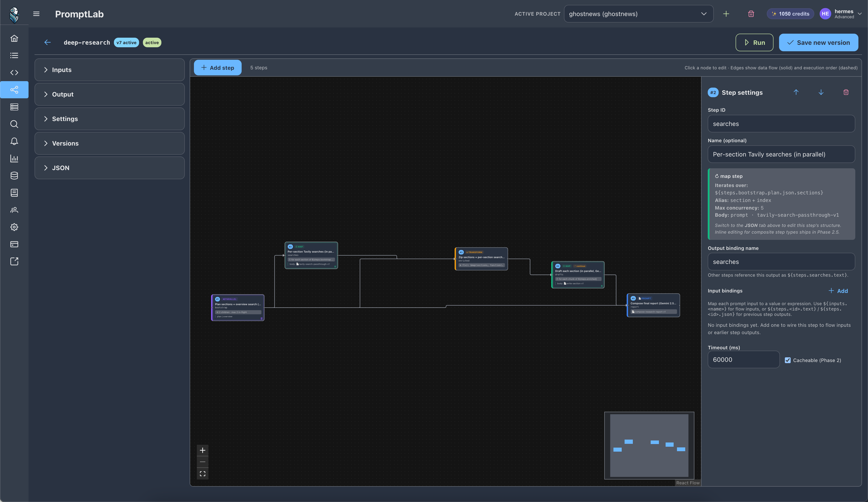This screenshot has width=868, height=502.
Task: Click the green active status badge
Action: coord(152,42)
